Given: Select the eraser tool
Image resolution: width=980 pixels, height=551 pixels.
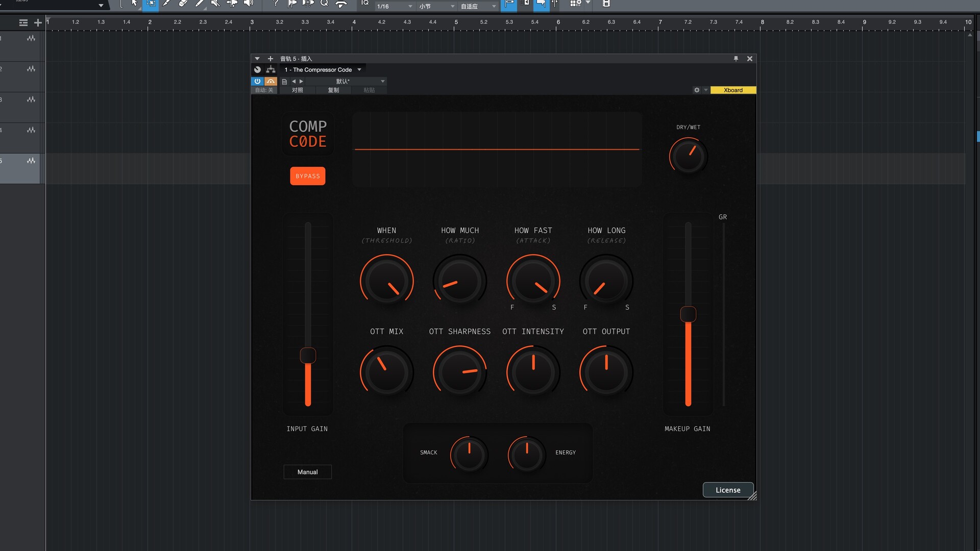Looking at the screenshot, I should tap(183, 4).
